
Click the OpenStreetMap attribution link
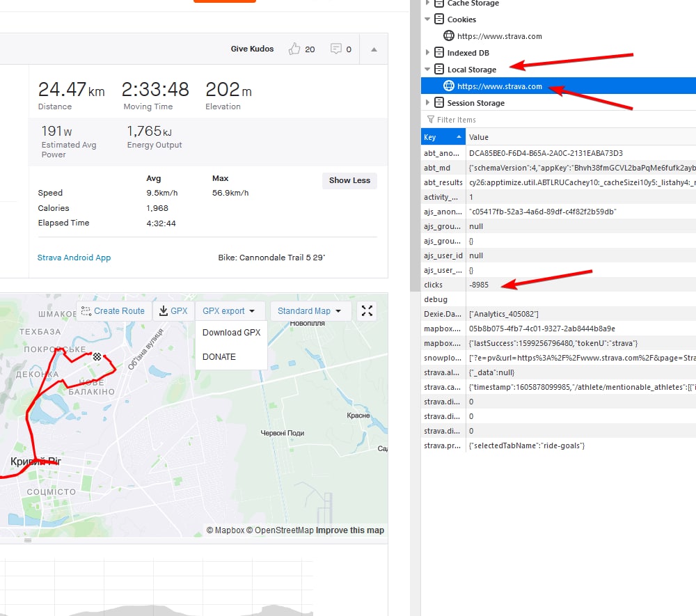[x=280, y=530]
